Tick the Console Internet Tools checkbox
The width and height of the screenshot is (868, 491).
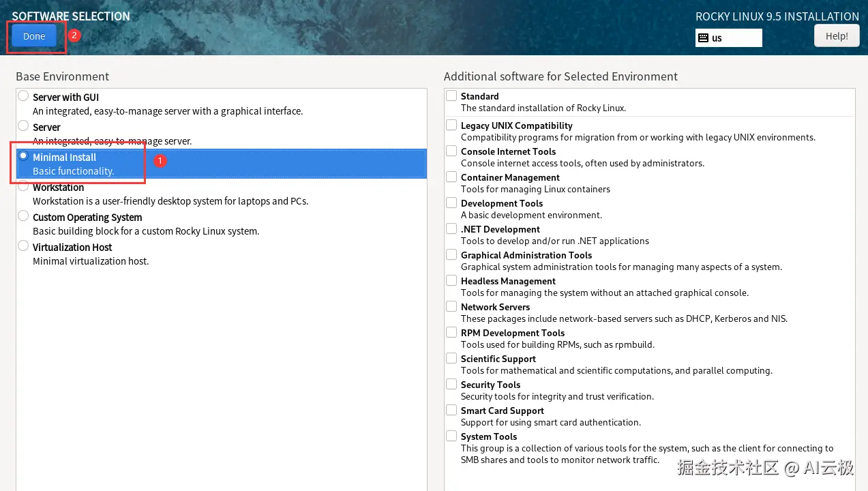click(451, 151)
